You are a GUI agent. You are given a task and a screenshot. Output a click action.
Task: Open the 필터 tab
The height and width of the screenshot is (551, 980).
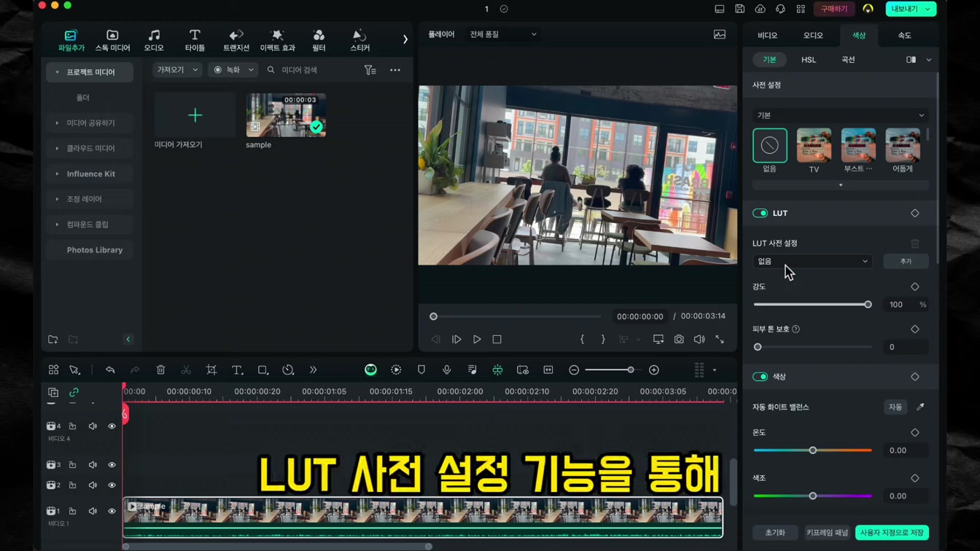click(319, 40)
